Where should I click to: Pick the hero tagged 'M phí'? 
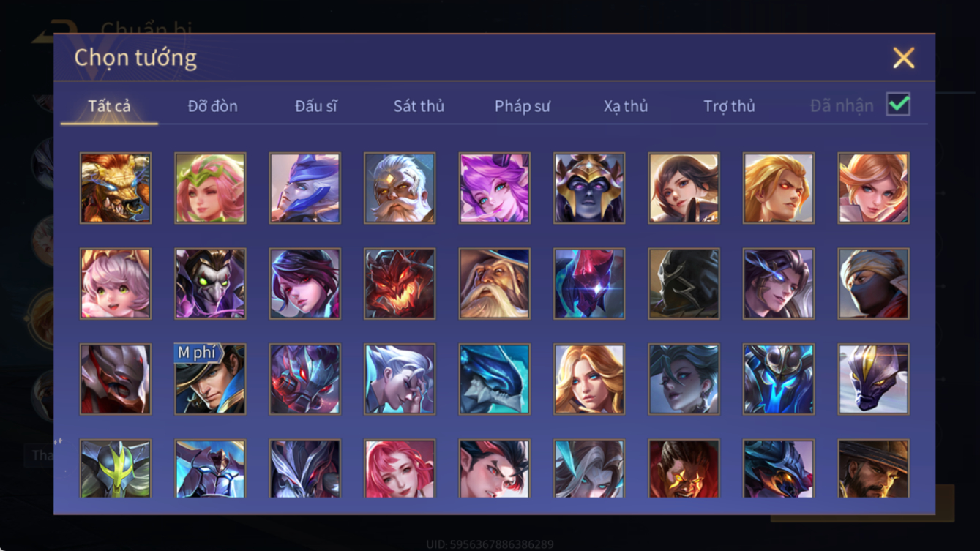coord(210,379)
